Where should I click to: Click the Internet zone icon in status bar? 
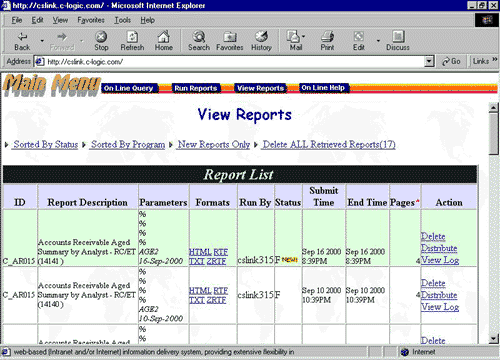click(405, 352)
